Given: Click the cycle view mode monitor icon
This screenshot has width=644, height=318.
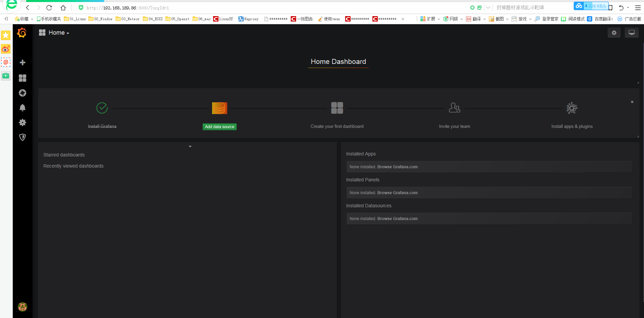Looking at the screenshot, I should pyautogui.click(x=632, y=33).
